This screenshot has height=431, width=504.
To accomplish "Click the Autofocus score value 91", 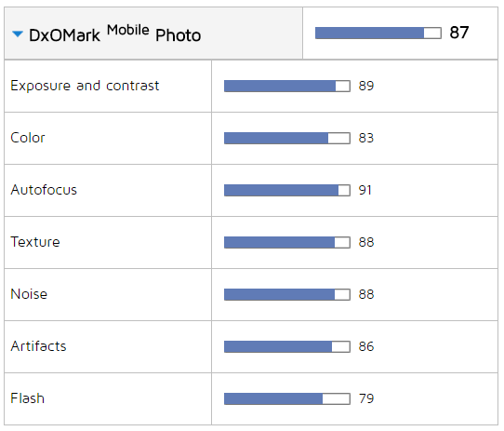I will pyautogui.click(x=365, y=190).
